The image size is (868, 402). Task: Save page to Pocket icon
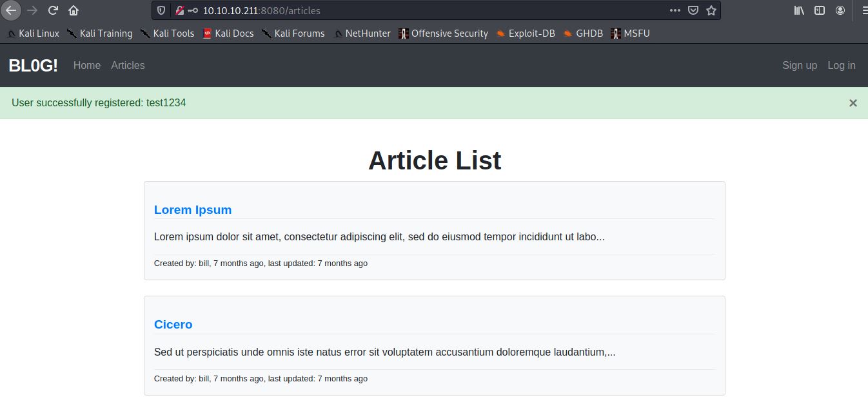693,10
